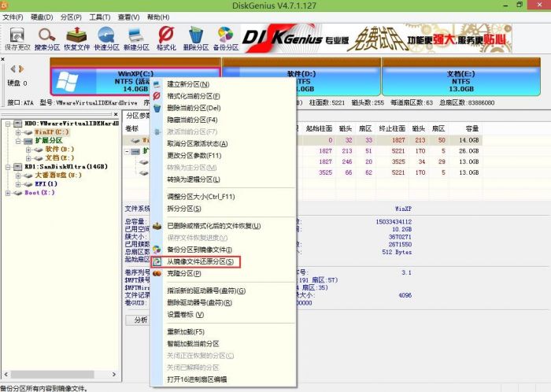Click icon beside 备份分区到镜像文件
This screenshot has height=392, width=551.
157,250
